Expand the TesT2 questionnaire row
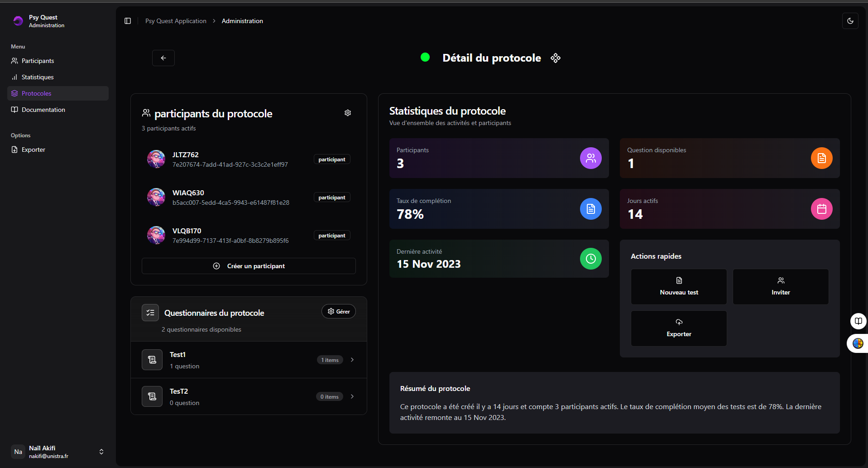868x468 pixels. (352, 396)
